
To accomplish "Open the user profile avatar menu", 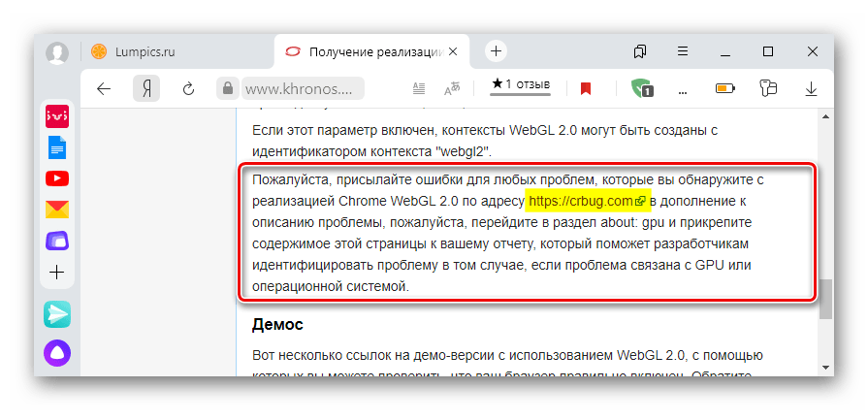I will (57, 51).
